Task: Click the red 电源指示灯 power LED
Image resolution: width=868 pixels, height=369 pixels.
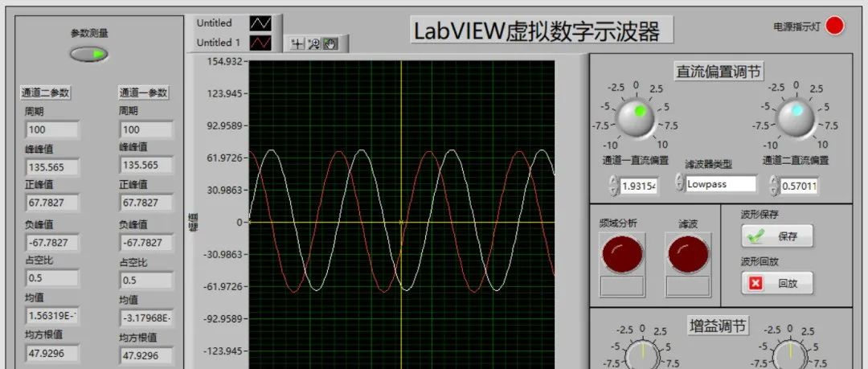Action: click(835, 26)
